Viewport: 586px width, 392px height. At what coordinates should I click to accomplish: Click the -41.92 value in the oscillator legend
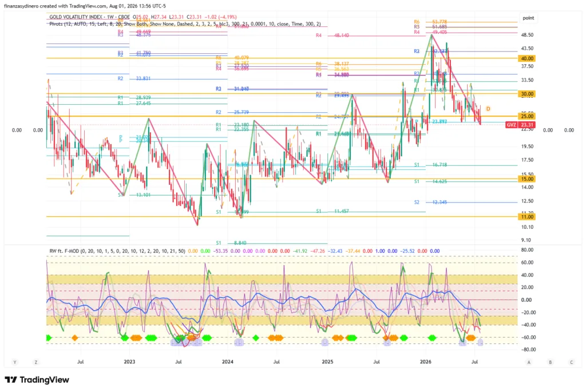pos(300,251)
